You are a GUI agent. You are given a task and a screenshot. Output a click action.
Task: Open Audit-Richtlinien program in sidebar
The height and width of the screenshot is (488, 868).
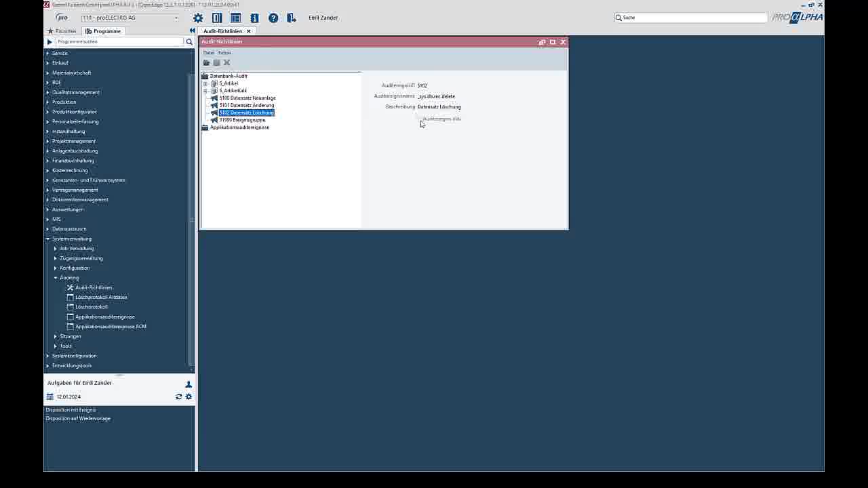tap(94, 287)
